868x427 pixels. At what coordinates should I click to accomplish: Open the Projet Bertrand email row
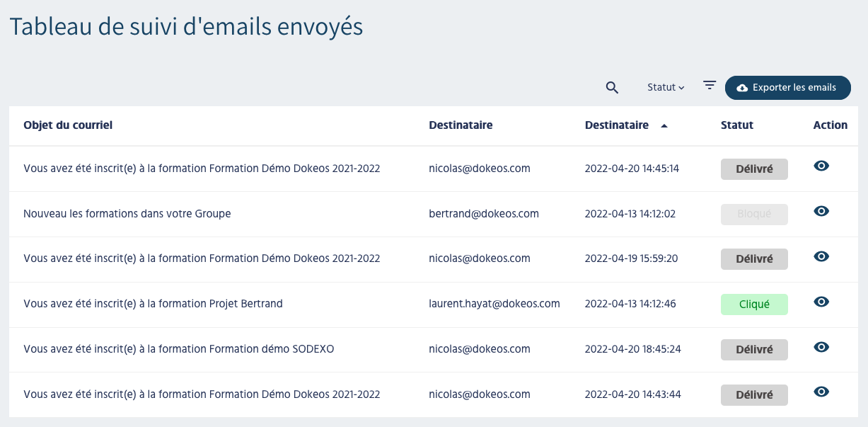(153, 304)
